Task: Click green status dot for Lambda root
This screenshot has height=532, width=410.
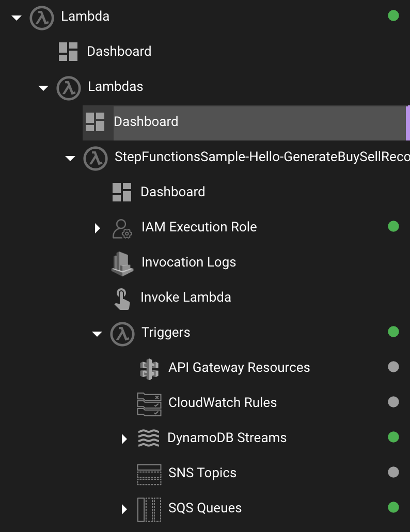Action: click(x=393, y=15)
